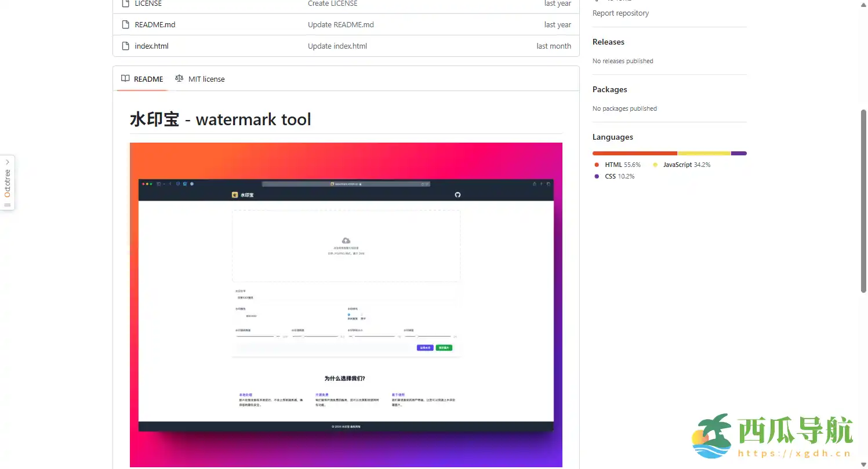Image resolution: width=868 pixels, height=469 pixels.
Task: Expand the Octotree sidebar with the chevron
Action: [8, 162]
